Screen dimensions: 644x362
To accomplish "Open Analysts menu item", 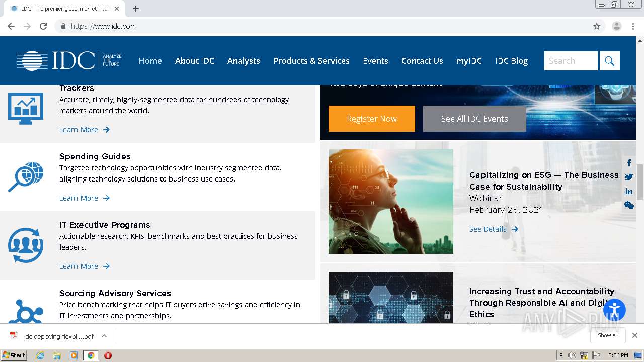I will (x=244, y=61).
